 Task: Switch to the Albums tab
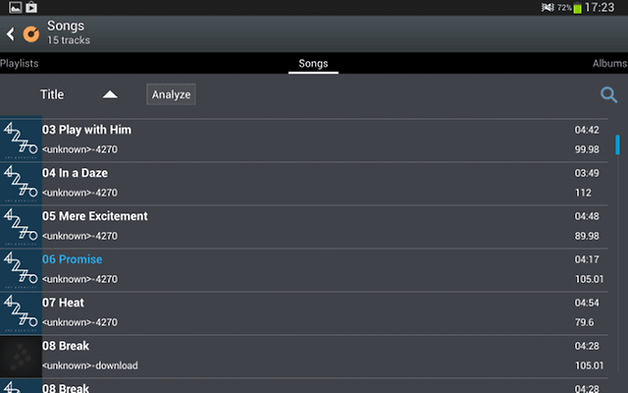(x=610, y=63)
